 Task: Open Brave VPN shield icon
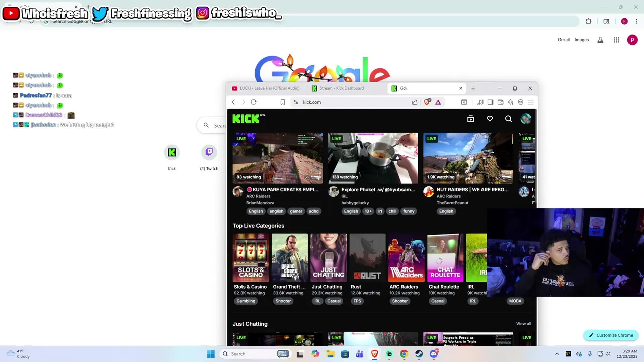click(520, 102)
